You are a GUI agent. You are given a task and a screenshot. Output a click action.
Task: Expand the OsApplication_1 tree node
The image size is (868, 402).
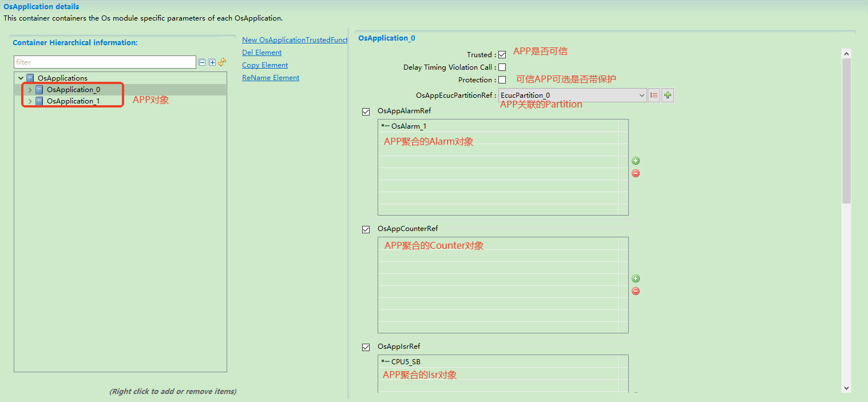pyautogui.click(x=30, y=101)
